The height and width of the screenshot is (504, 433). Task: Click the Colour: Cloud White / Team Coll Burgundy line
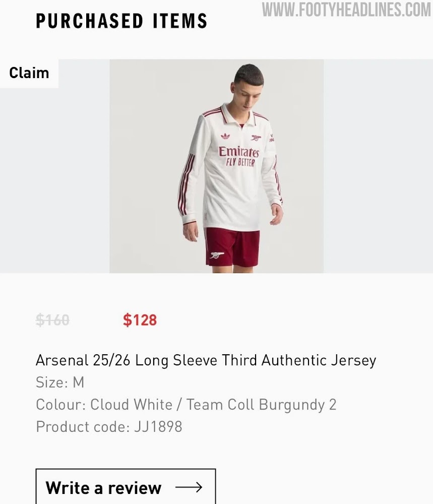186,405
